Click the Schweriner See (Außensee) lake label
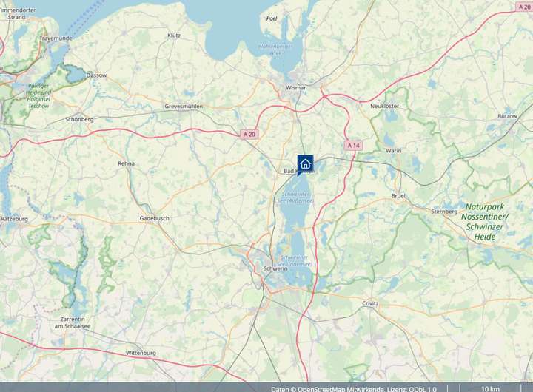 tap(295, 197)
